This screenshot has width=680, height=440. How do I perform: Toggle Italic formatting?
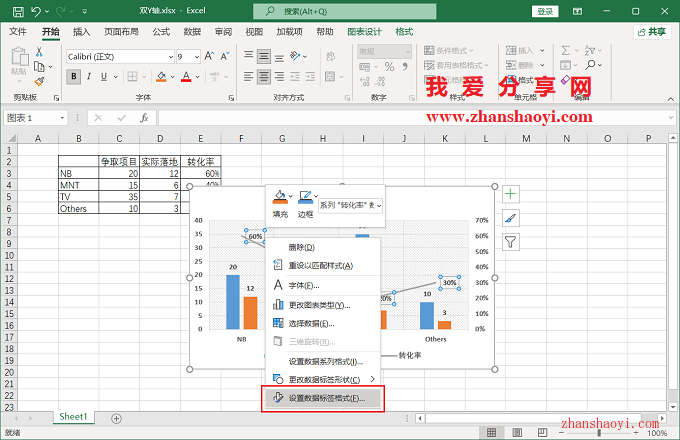pyautogui.click(x=88, y=77)
